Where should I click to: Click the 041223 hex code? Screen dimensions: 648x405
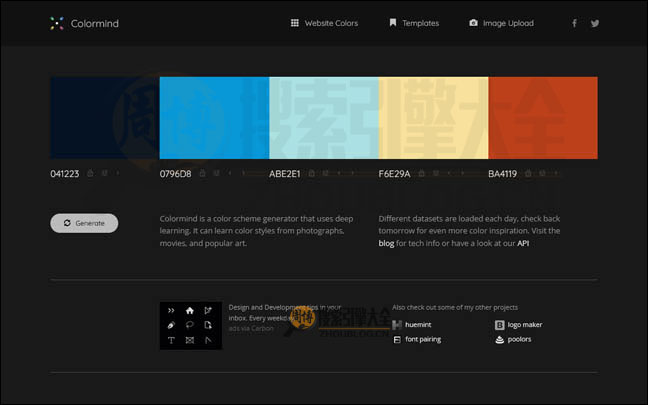[x=64, y=174]
